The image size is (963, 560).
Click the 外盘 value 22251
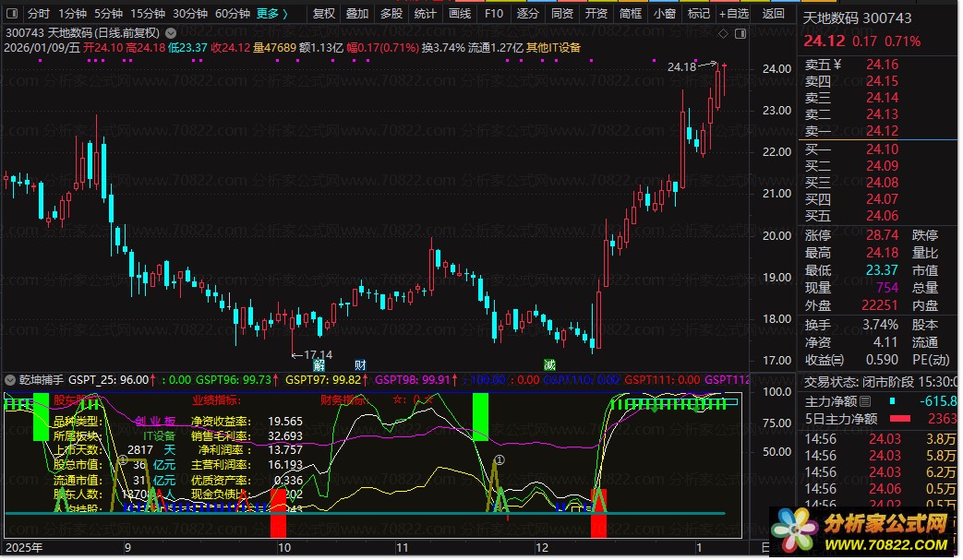click(880, 305)
